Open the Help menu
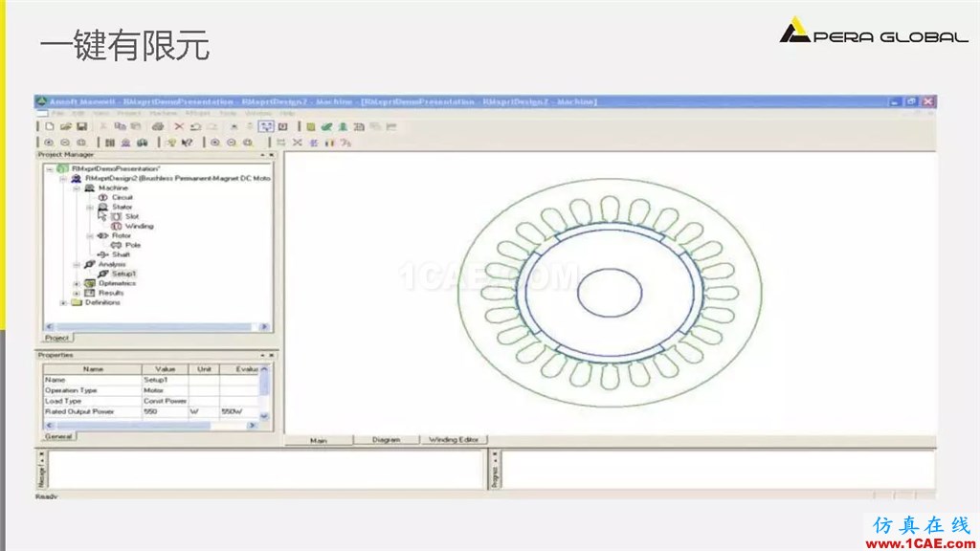The width and height of the screenshot is (980, 551). 287,114
